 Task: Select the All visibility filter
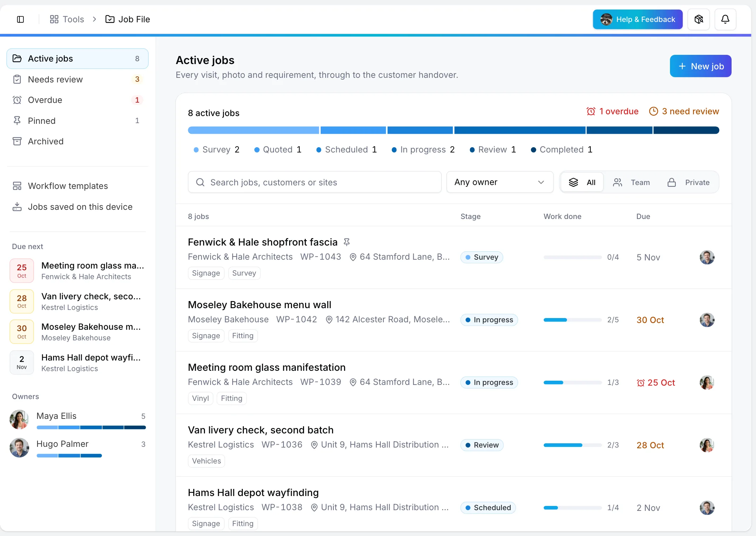click(582, 182)
